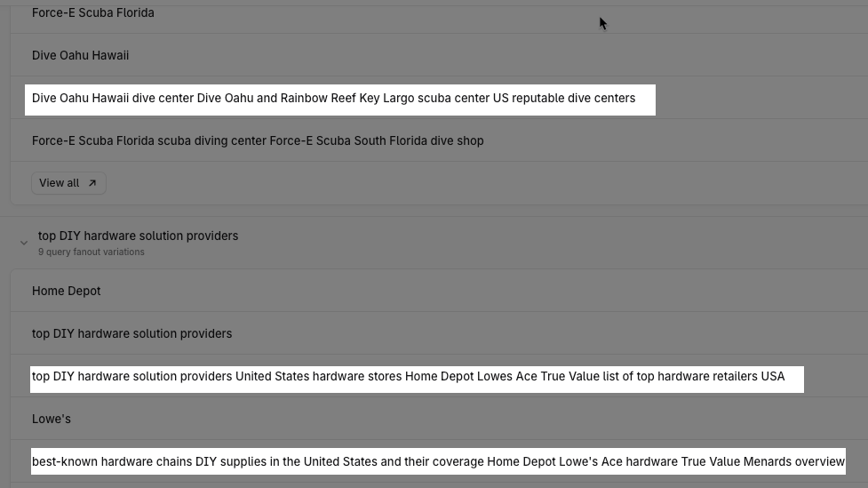Select the Dive Oahu Hawaii query row

[x=81, y=55]
